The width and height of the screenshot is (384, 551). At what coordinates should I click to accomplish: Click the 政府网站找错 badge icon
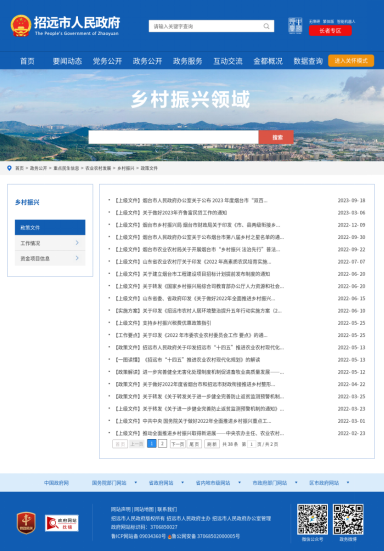(61, 523)
